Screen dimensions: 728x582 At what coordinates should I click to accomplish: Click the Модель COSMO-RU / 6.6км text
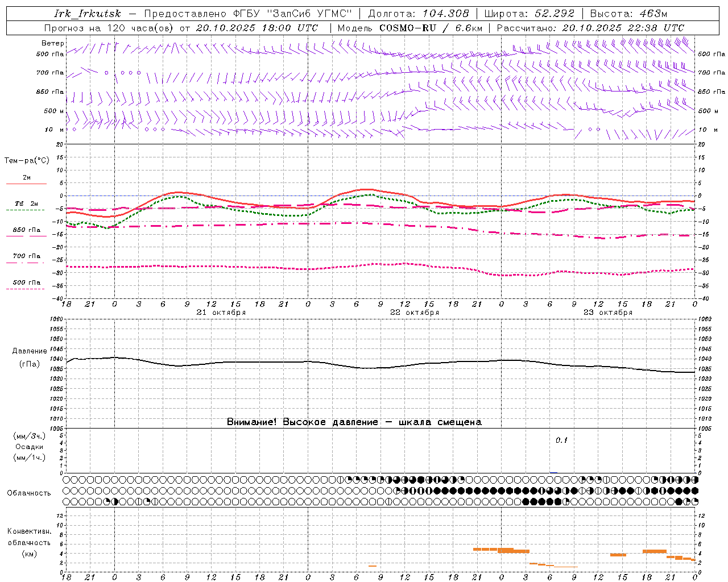click(410, 27)
